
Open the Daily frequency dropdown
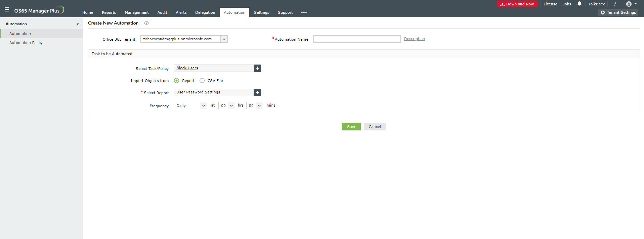[190, 106]
